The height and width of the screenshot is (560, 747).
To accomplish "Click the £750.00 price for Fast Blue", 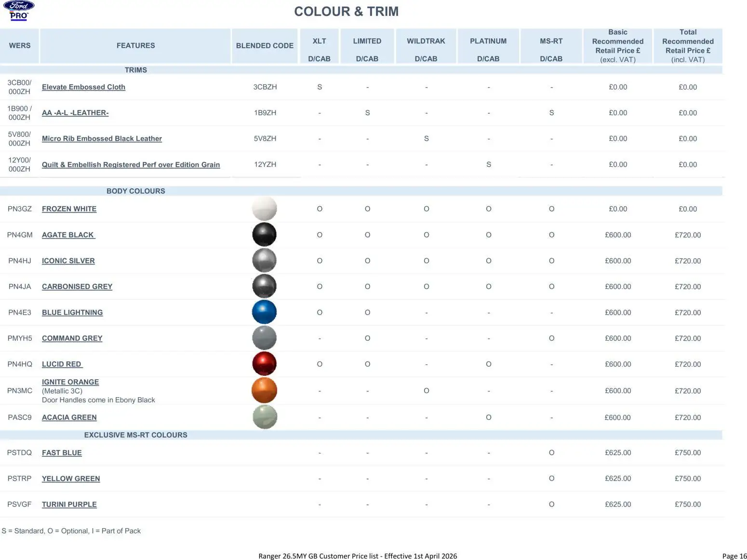I will click(x=688, y=453).
